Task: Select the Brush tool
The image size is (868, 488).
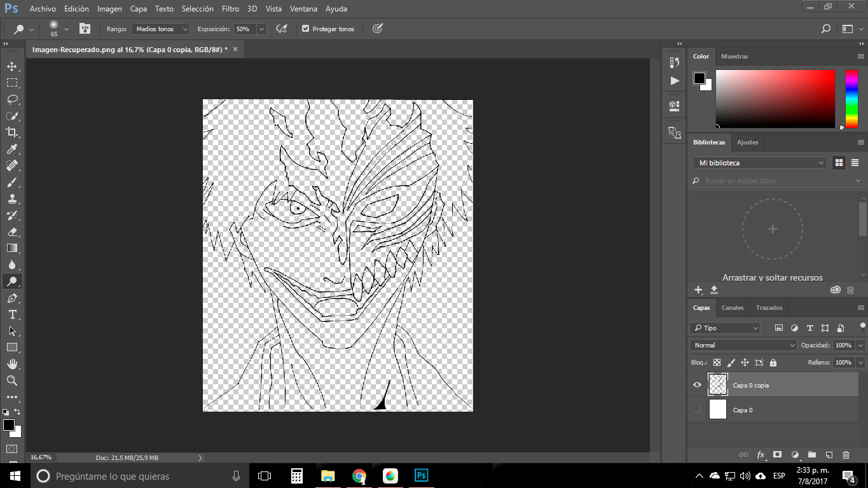Action: pyautogui.click(x=12, y=182)
